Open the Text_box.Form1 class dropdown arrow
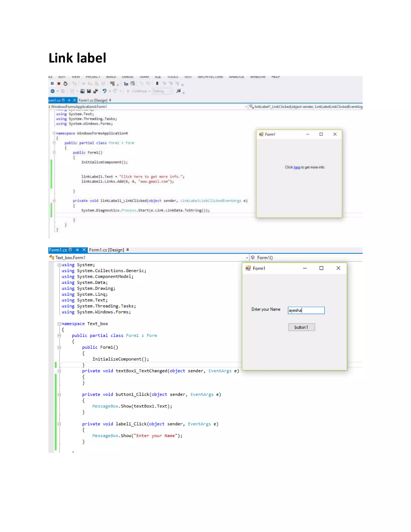411x532 pixels. (x=247, y=258)
